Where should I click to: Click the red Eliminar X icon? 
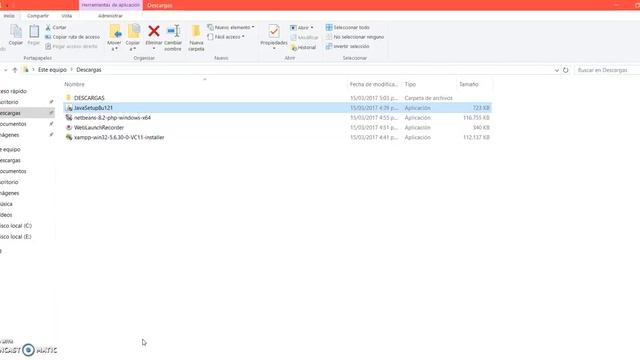coord(154,31)
